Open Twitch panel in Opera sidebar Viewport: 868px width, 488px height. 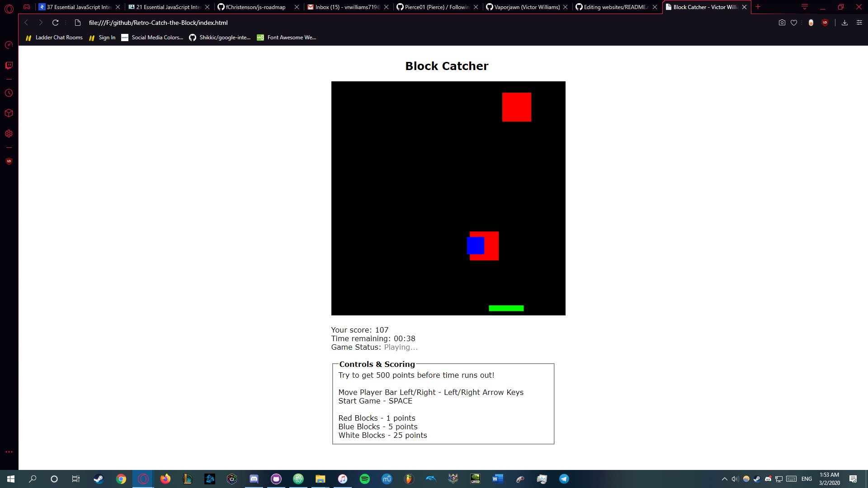(x=9, y=66)
